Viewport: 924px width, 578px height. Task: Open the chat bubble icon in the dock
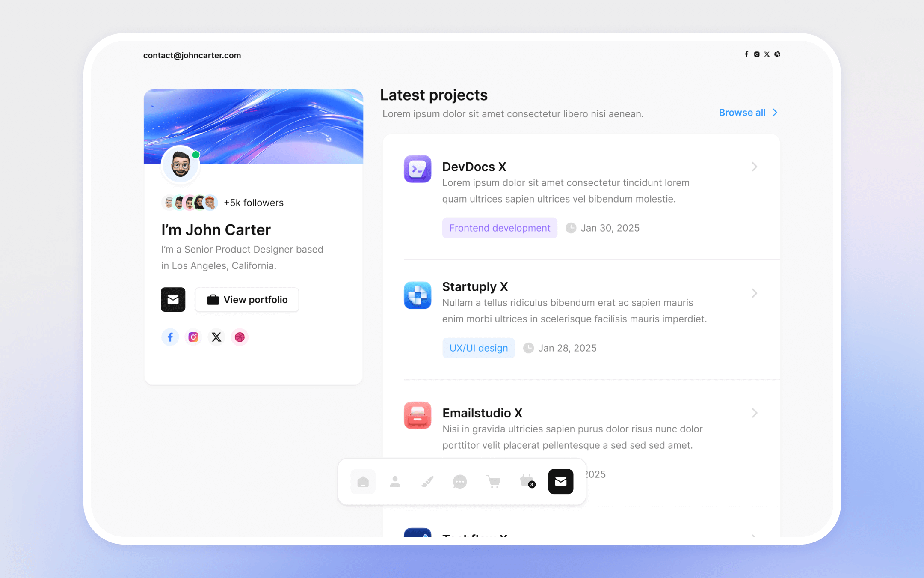460,482
